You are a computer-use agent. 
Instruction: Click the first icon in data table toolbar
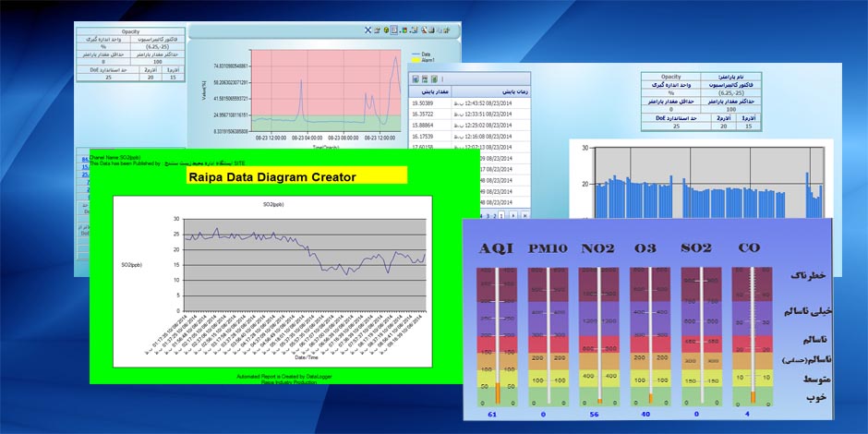click(416, 79)
